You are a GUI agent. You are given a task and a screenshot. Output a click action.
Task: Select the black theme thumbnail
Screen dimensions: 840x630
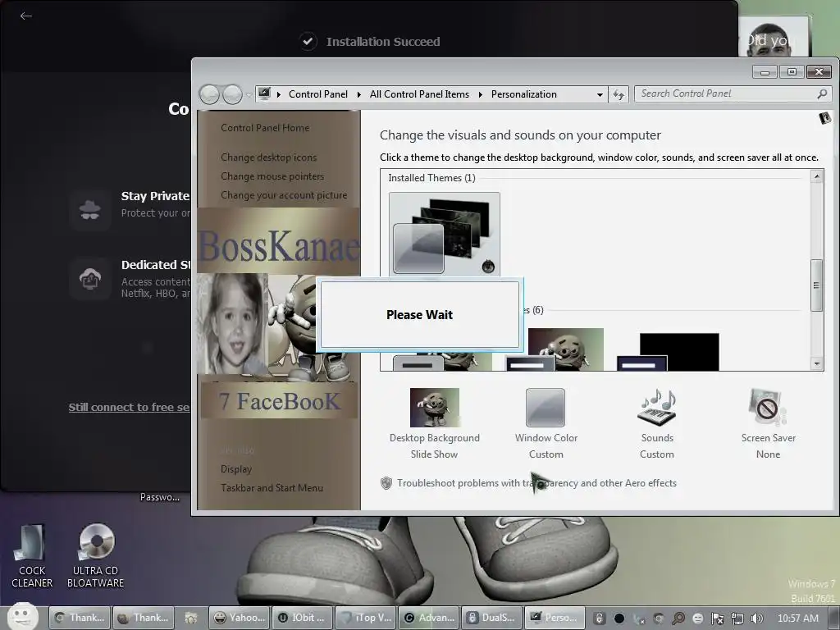[668, 352]
